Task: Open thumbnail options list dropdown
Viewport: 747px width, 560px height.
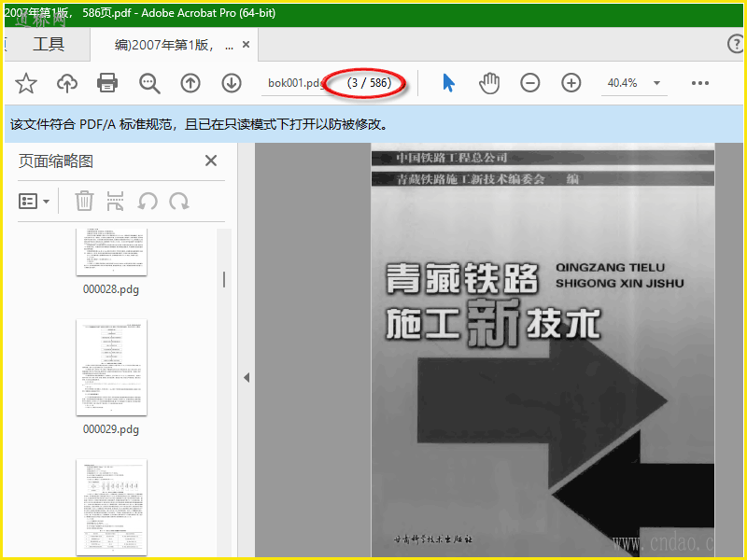Action: point(34,202)
